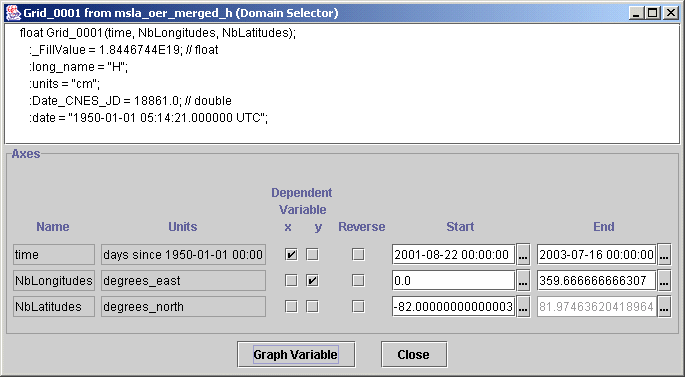
Task: Check the x checkbox for NbLatitudes
Action: coord(291,307)
